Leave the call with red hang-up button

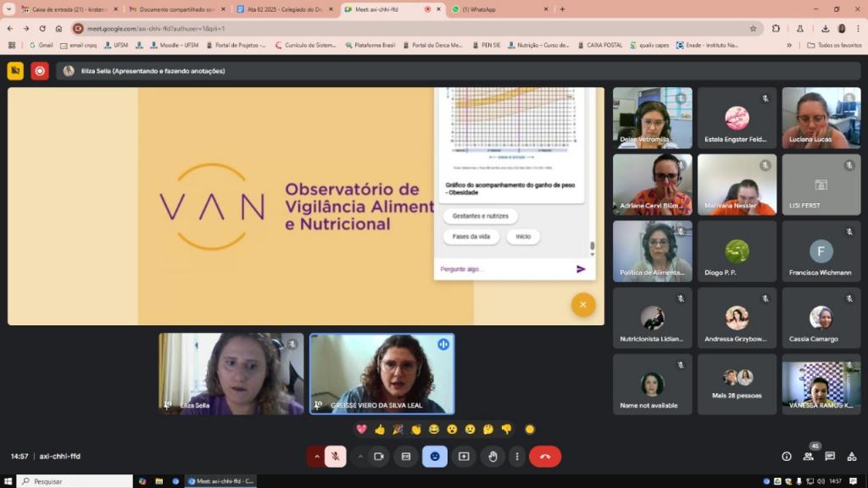pos(545,457)
